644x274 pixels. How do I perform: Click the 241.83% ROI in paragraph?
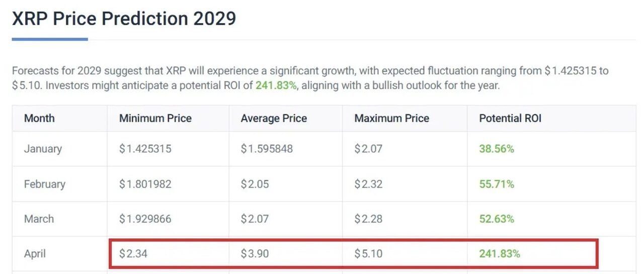tap(276, 85)
